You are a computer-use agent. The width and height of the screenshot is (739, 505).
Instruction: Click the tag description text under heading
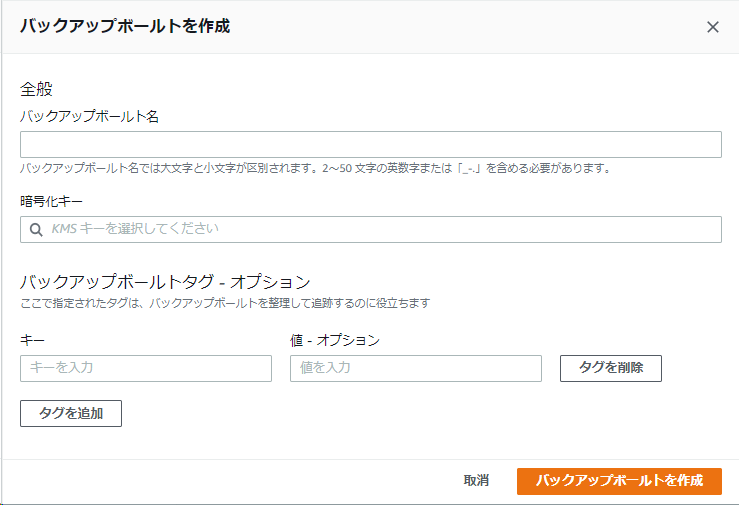(225, 302)
